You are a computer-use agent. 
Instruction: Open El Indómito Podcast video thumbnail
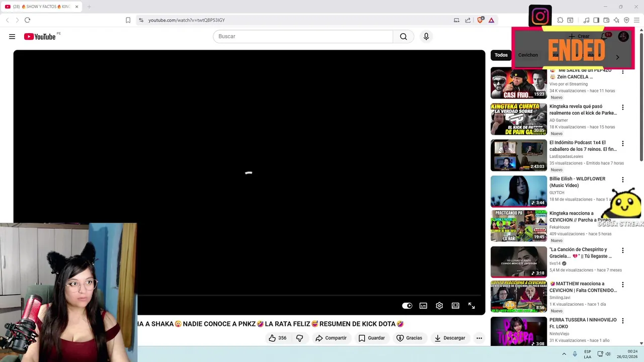click(x=519, y=155)
